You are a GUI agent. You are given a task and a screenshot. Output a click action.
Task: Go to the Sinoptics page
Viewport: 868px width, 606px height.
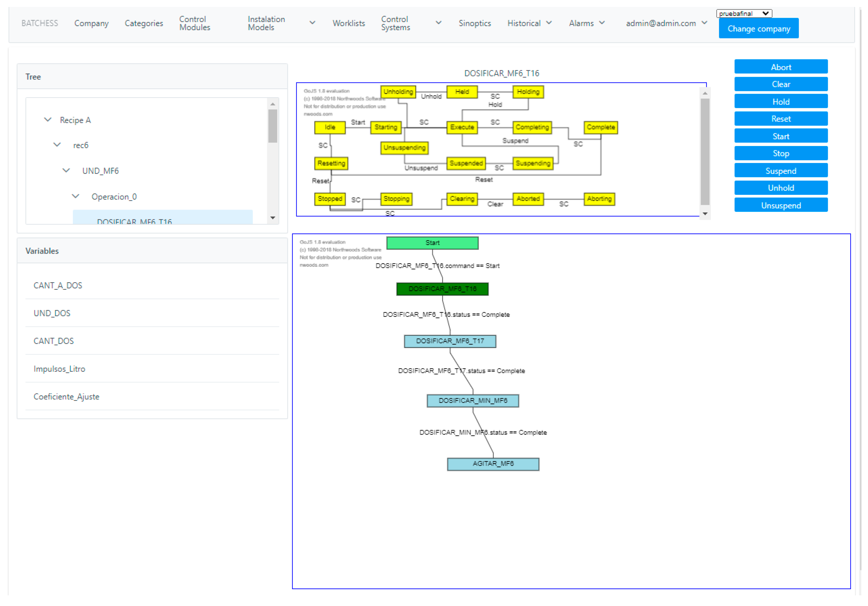pyautogui.click(x=474, y=23)
